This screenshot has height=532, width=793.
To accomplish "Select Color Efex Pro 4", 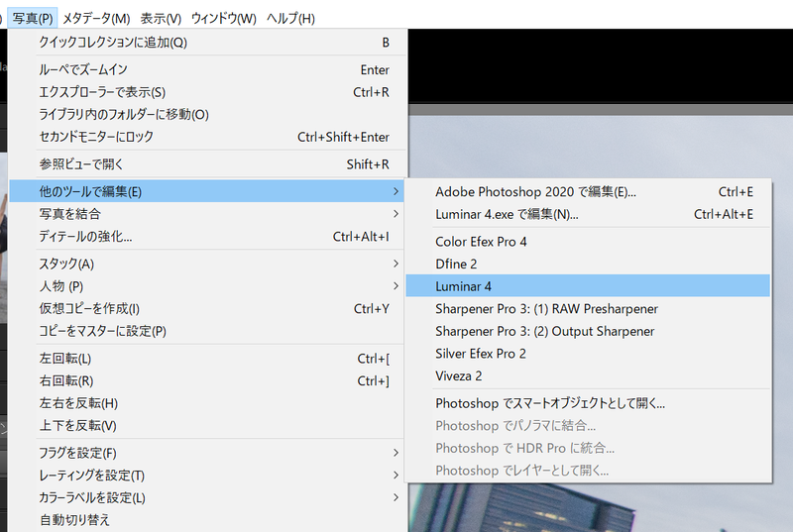I will pyautogui.click(x=588, y=242).
